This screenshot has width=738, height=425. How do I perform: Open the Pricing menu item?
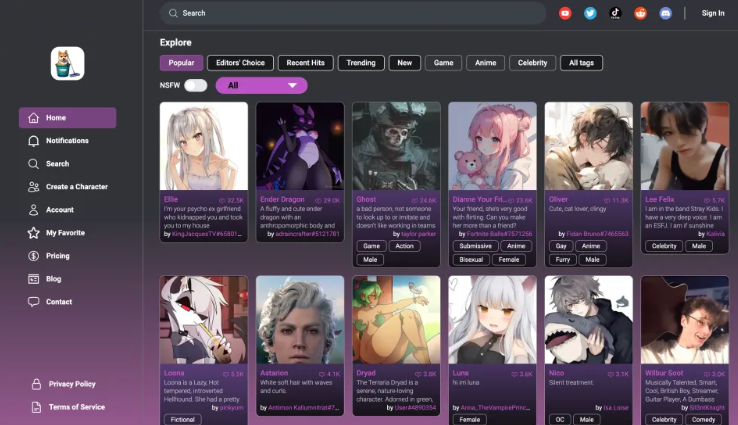[x=57, y=256]
